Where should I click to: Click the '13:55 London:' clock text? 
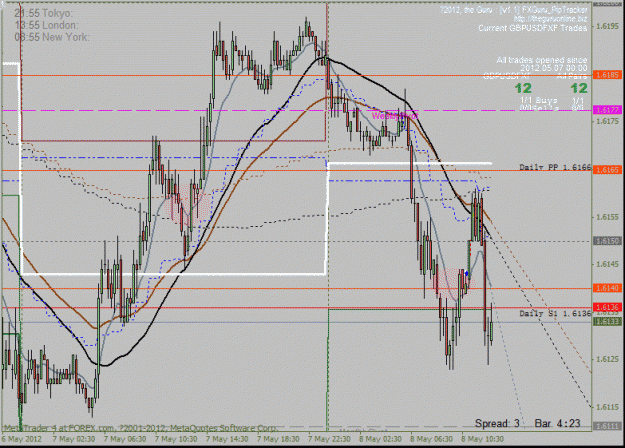tap(46, 25)
